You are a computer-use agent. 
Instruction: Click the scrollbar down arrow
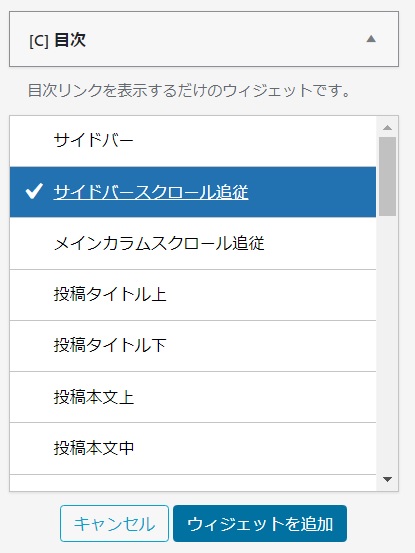[x=387, y=479]
